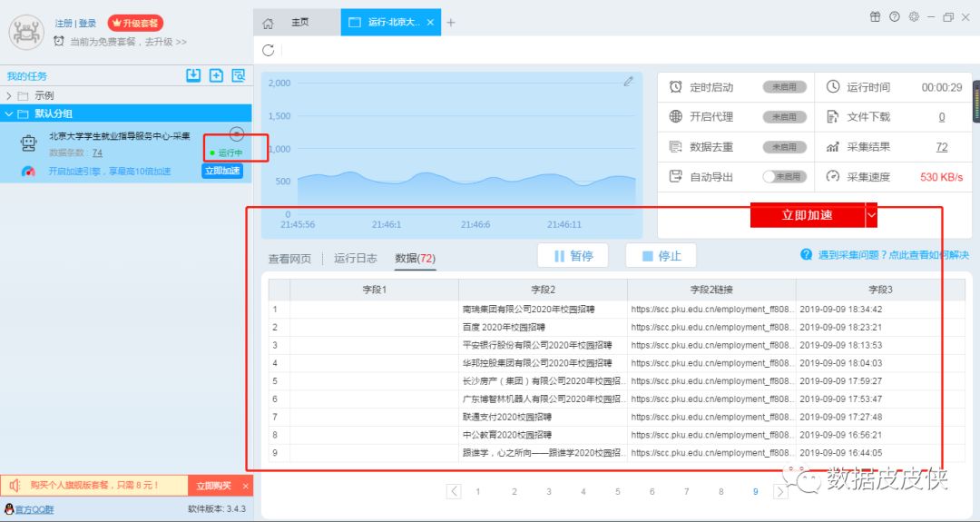Image resolution: width=980 pixels, height=522 pixels.
Task: Click 数据条数 74 link on the task
Action: pyautogui.click(x=97, y=153)
